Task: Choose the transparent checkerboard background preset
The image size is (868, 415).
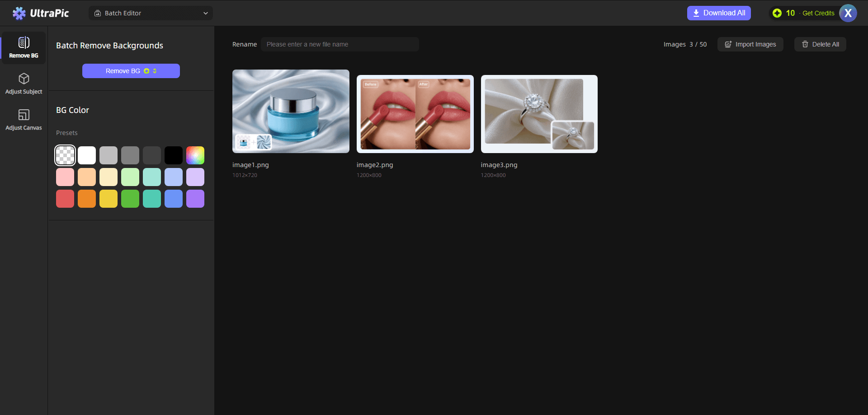Action: point(65,155)
